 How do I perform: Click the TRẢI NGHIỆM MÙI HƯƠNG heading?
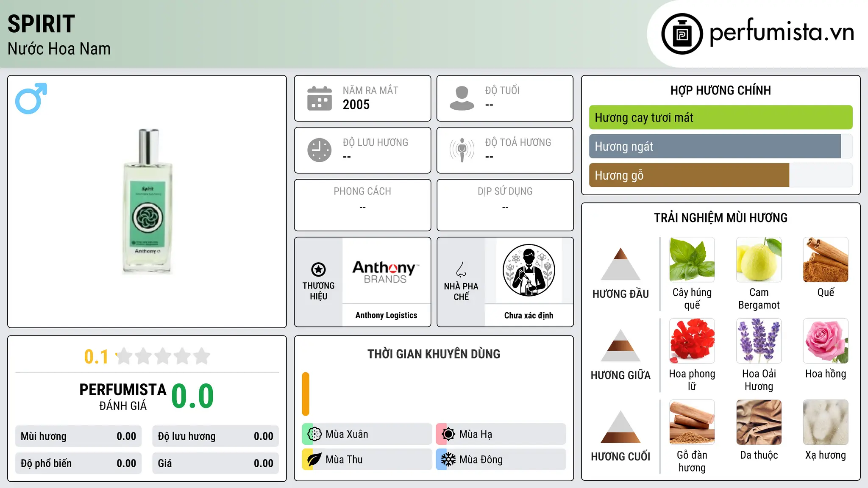pos(721,218)
